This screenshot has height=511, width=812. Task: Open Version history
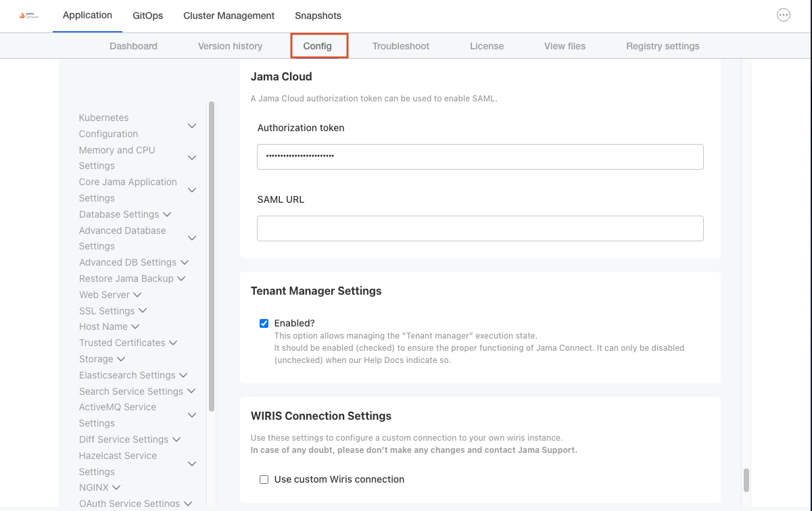[x=230, y=46]
